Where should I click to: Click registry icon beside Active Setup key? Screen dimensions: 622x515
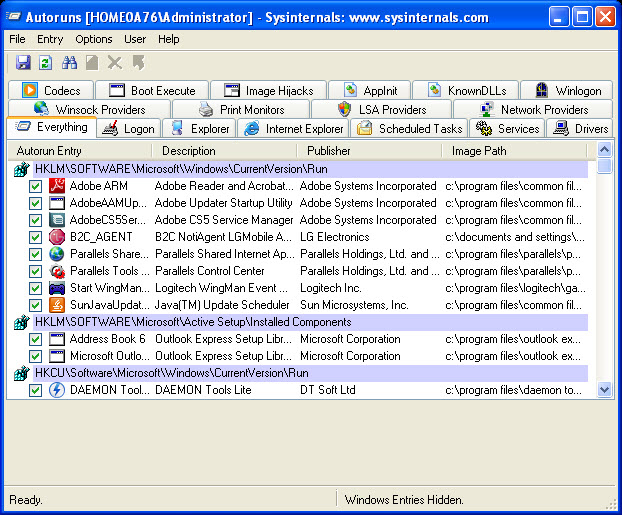click(x=22, y=322)
